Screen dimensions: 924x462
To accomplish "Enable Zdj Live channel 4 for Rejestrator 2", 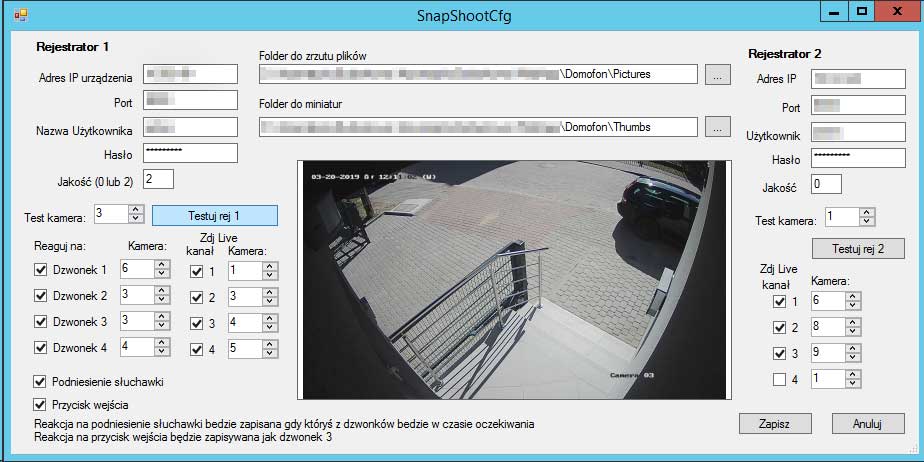I will [x=779, y=379].
